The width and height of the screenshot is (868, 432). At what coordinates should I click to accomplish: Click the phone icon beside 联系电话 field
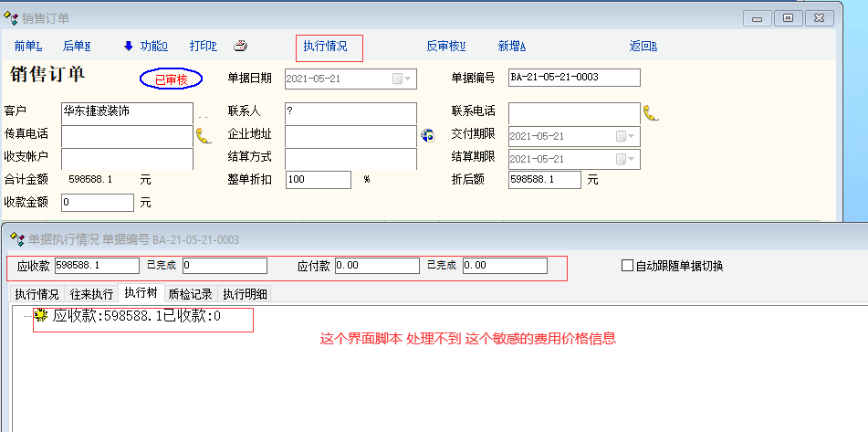click(651, 112)
